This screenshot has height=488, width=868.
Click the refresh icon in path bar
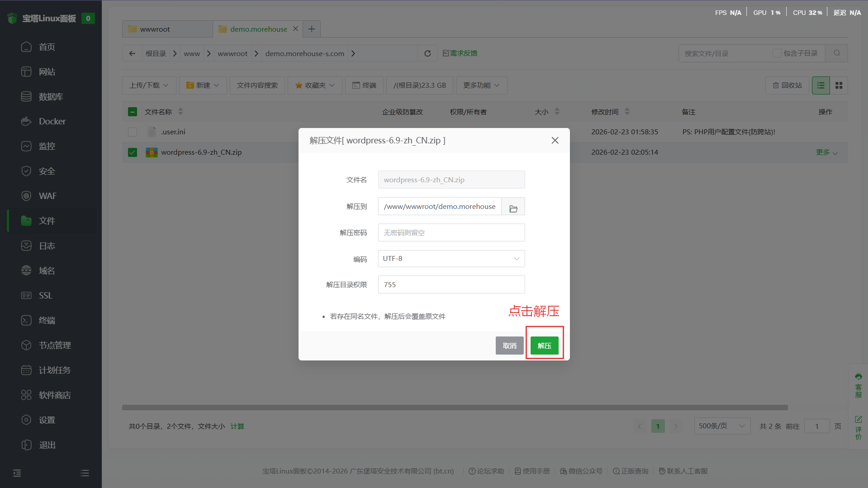(x=427, y=53)
